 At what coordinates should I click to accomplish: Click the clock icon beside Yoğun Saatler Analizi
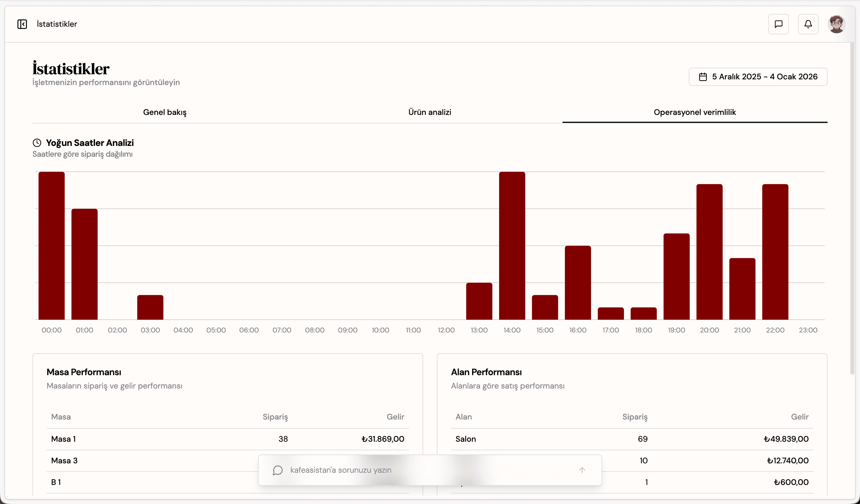coord(37,142)
